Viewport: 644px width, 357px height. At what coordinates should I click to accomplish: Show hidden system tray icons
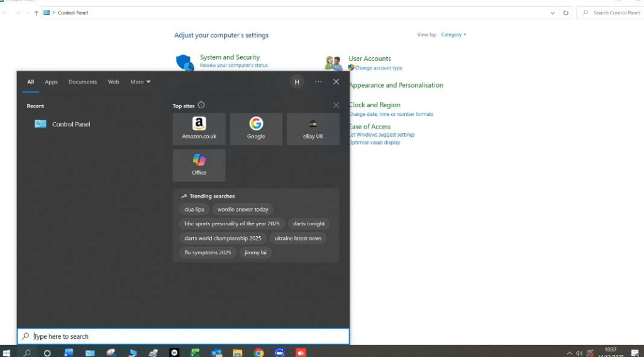click(x=569, y=353)
